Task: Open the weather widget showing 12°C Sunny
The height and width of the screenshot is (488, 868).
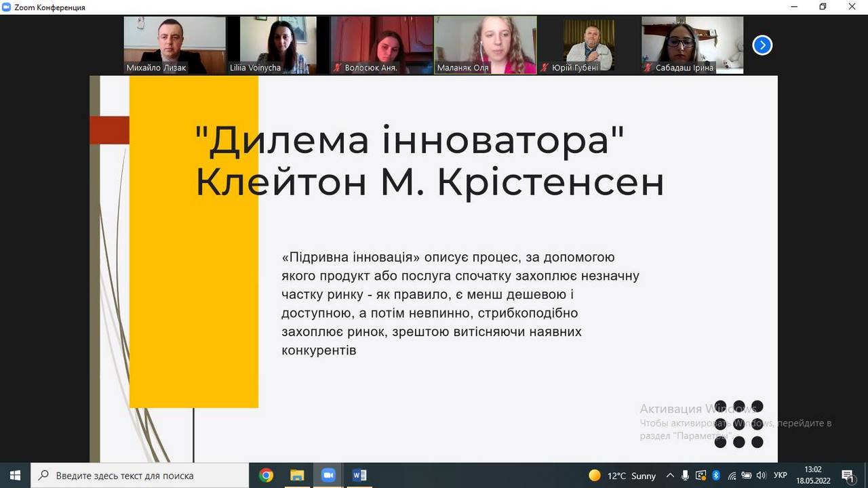Action: tap(623, 476)
